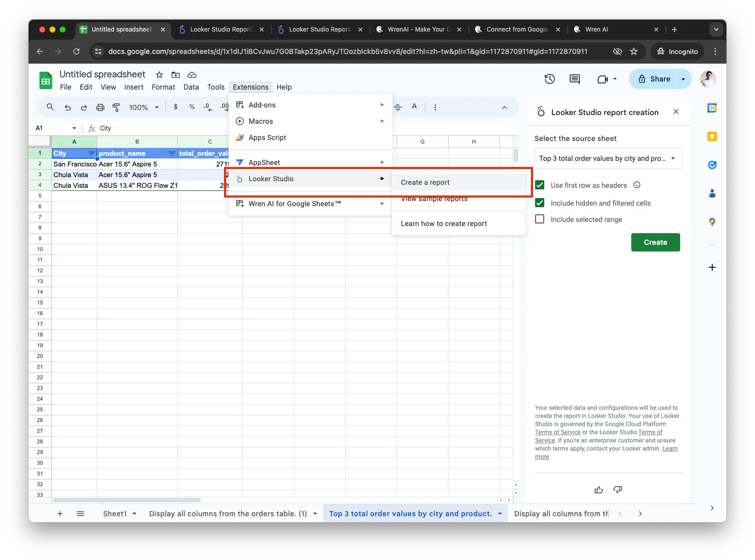Undo the last action

[x=68, y=107]
